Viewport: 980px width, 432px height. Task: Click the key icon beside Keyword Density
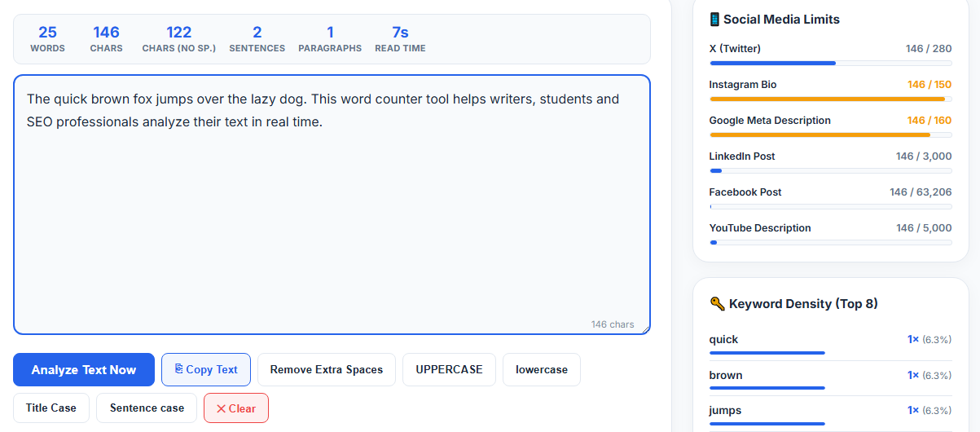pyautogui.click(x=717, y=303)
